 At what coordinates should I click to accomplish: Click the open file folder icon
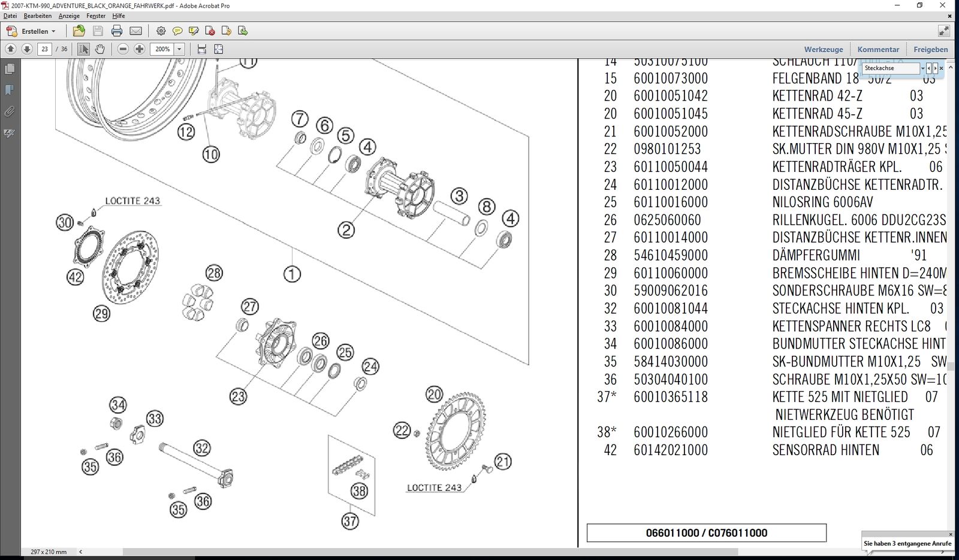click(79, 31)
